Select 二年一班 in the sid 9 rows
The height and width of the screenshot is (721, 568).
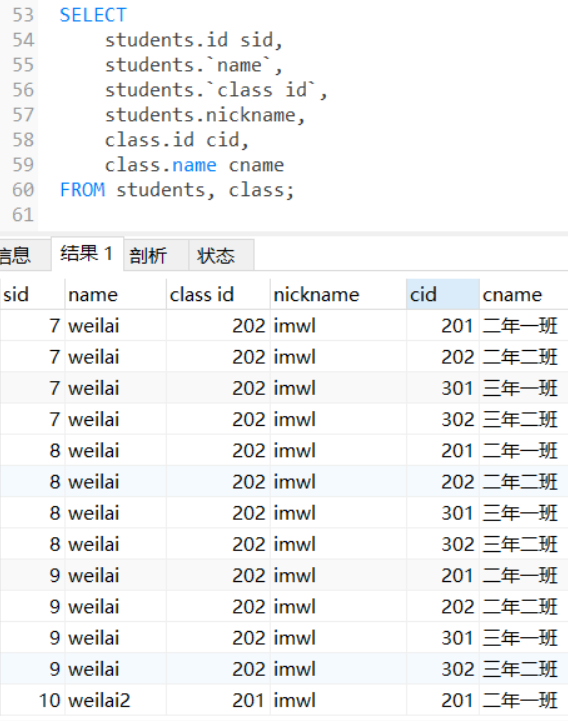523,575
